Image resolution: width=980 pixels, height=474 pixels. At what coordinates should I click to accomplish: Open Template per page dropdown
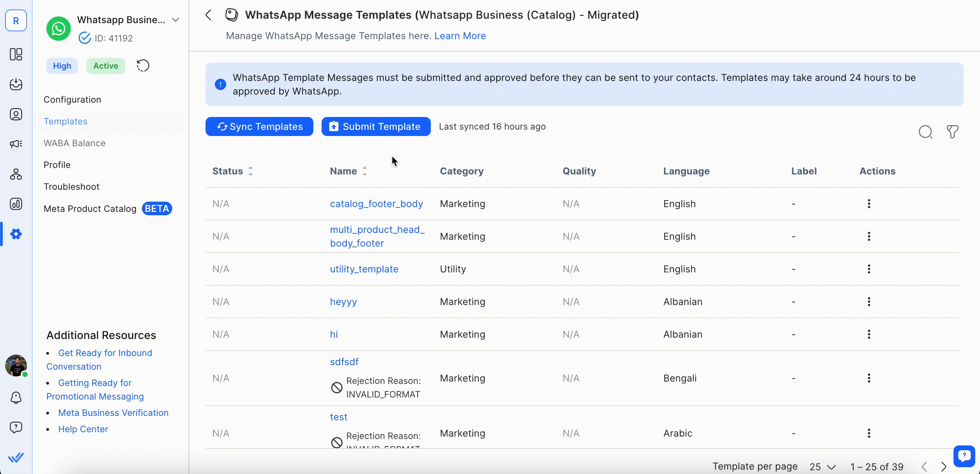822,467
